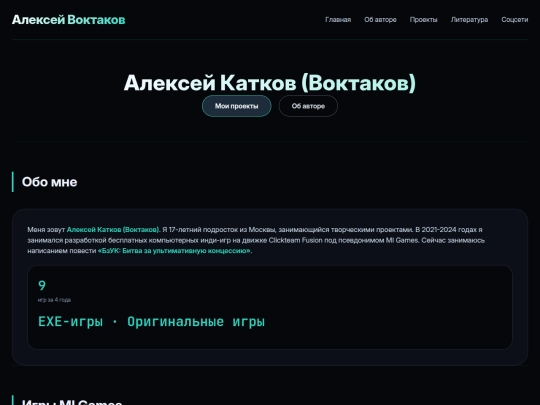Click the large heading Алексей Катков (Воктаков)
Screen dimensions: 540x405
coord(270,83)
